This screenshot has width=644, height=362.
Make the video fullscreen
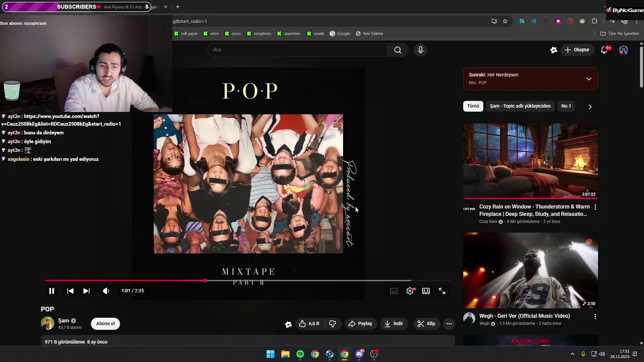442,291
